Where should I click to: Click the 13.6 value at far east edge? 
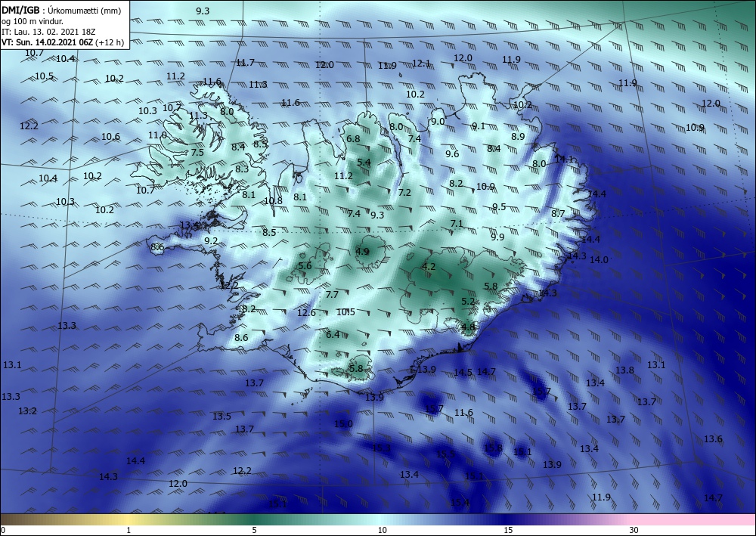pos(713,438)
